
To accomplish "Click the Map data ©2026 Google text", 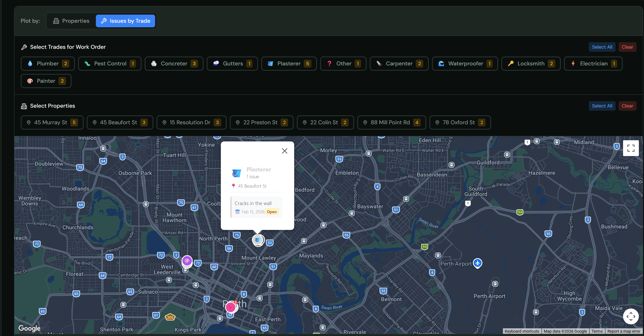I will [565, 331].
